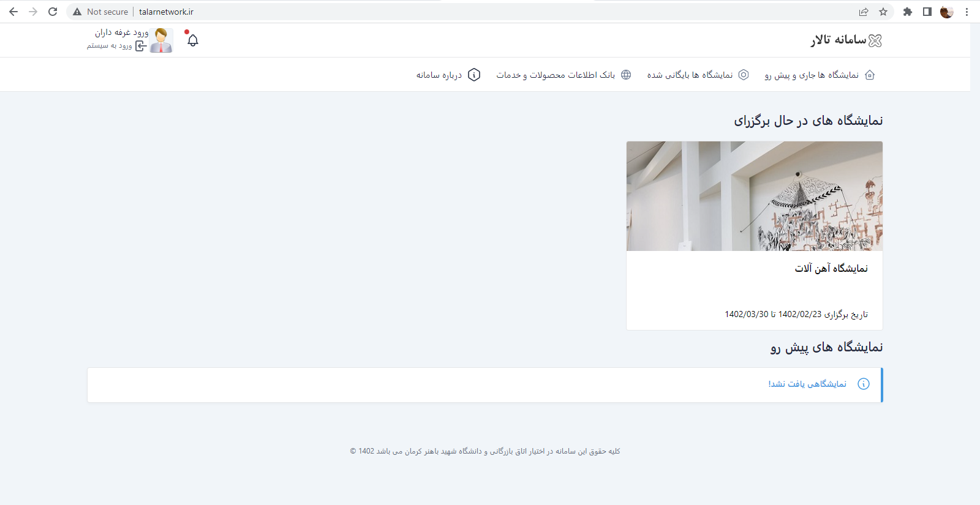The height and width of the screenshot is (505, 980).
Task: Click the exhibition card thumbnail image
Action: [x=754, y=196]
